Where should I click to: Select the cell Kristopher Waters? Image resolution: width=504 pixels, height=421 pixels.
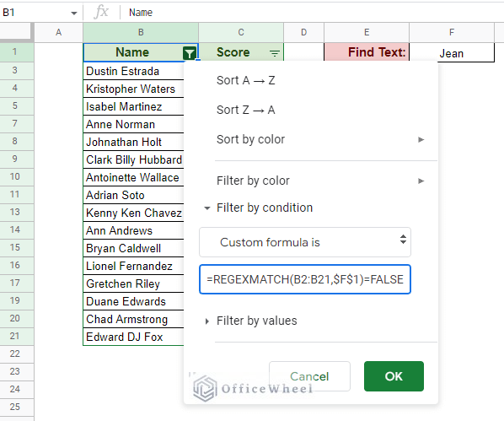point(133,89)
